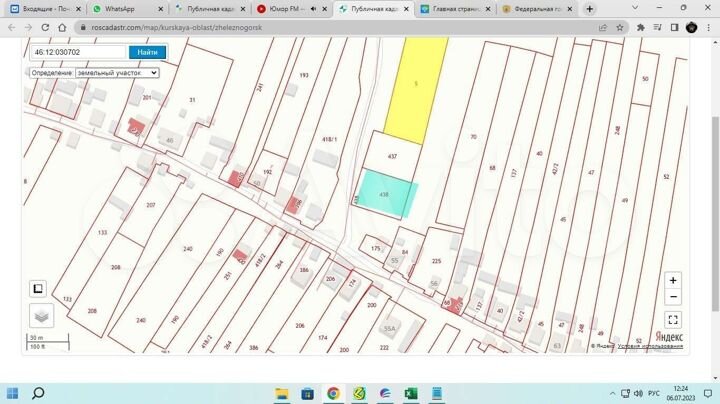Switch to the Главная страница tab
The width and height of the screenshot is (720, 404).
click(x=456, y=9)
